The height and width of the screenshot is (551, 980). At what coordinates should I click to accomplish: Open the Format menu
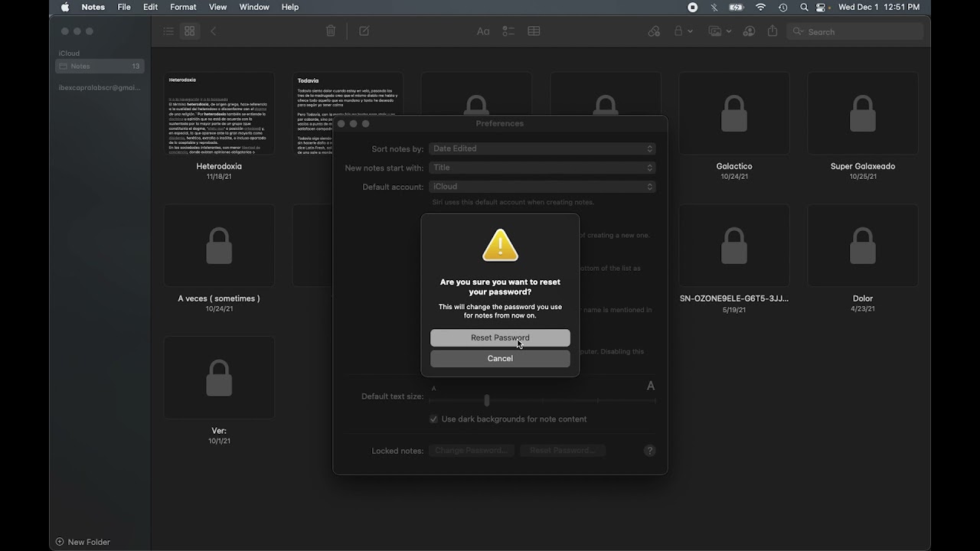coord(183,7)
